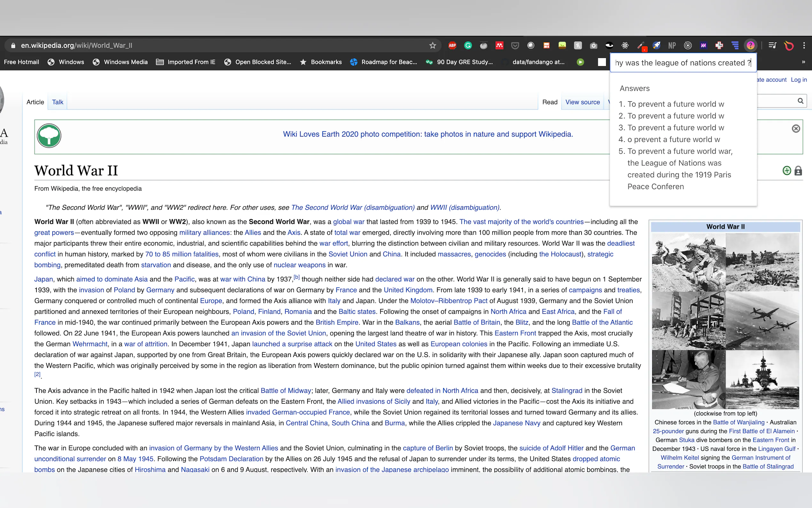The height and width of the screenshot is (508, 812).
Task: Click the green sprout extension icon
Action: (x=562, y=45)
